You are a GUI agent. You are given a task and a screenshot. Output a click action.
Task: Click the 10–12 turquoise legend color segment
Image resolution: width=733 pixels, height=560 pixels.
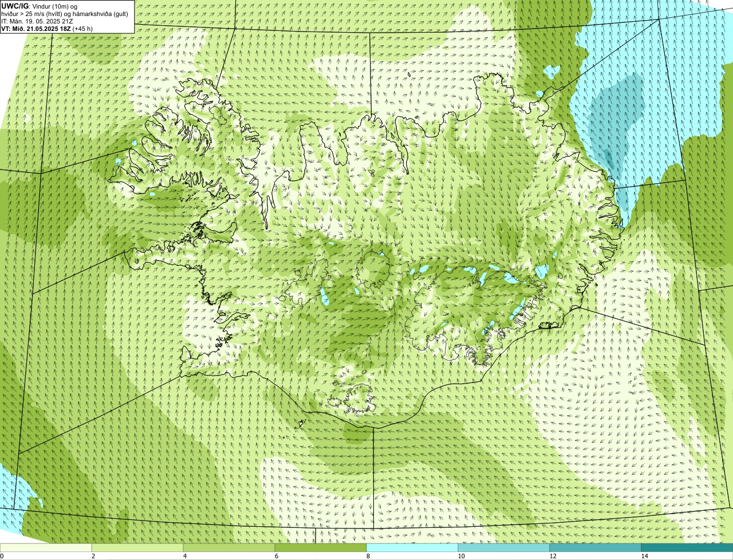pyautogui.click(x=504, y=548)
